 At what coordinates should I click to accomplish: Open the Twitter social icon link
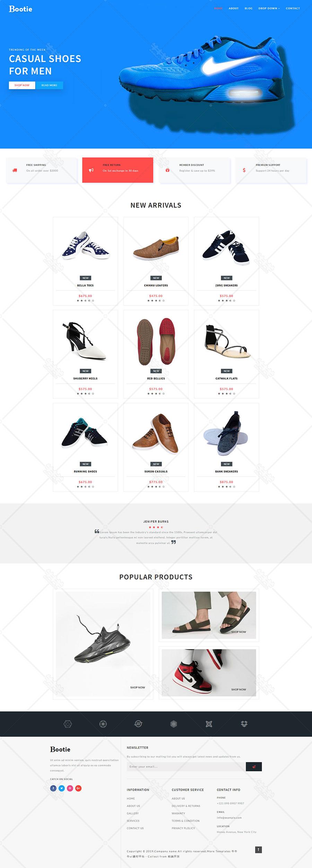pos(62,788)
